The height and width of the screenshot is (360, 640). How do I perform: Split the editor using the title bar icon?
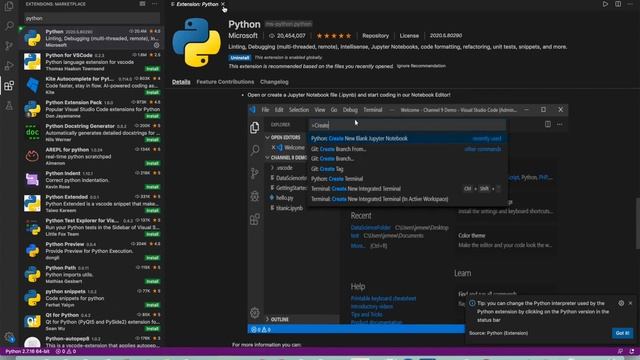point(618,4)
